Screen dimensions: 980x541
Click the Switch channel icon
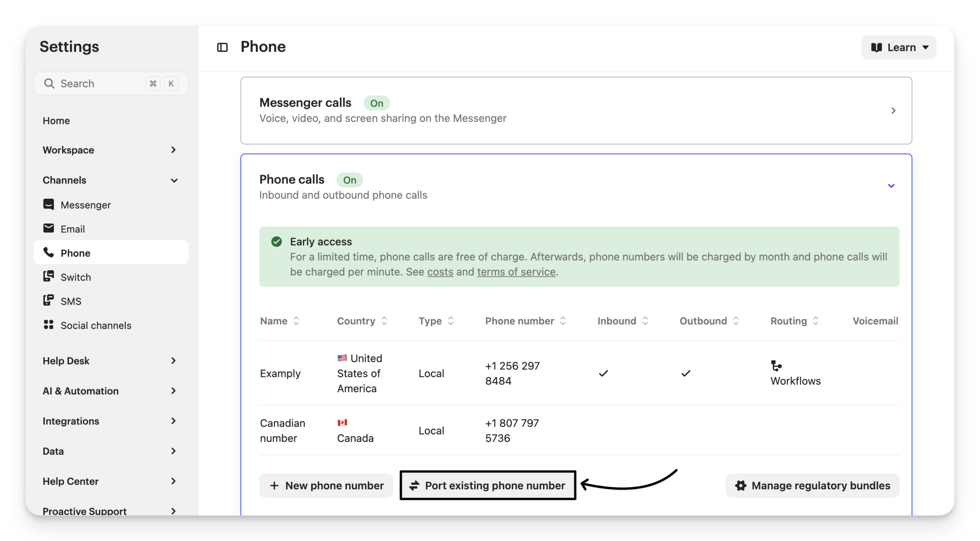pos(48,276)
